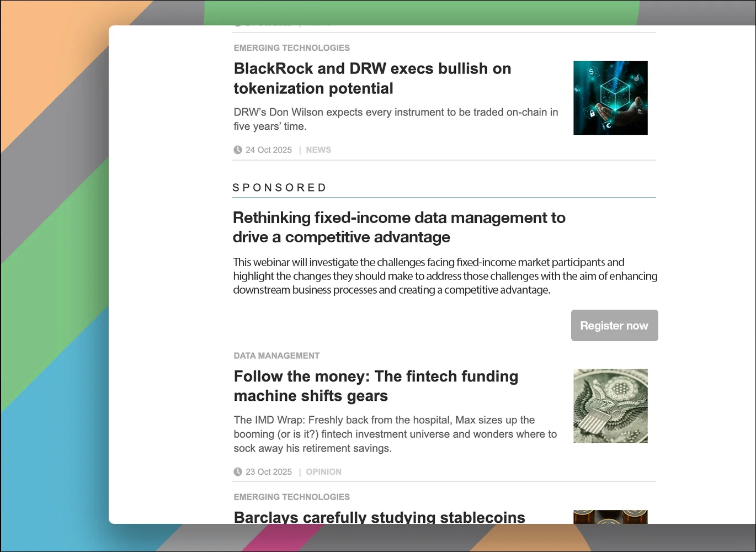Click the clock icon beside 24 Oct 2025

(237, 149)
